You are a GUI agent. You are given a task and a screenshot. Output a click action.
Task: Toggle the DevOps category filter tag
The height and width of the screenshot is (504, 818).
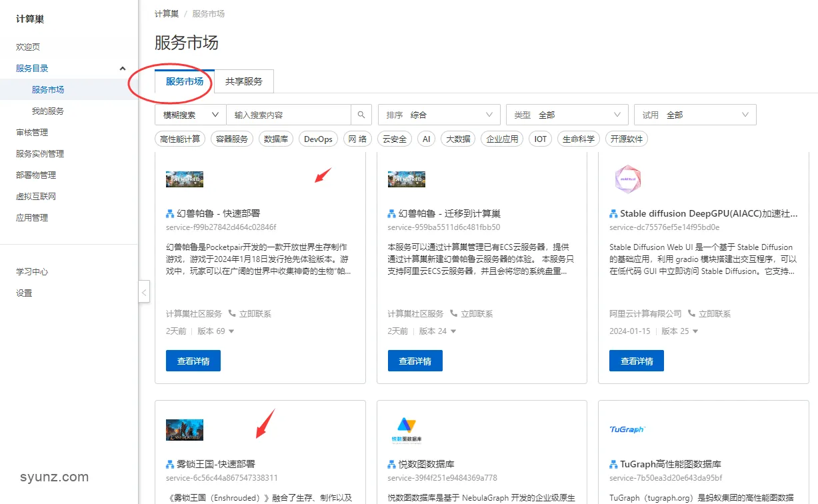tap(318, 139)
